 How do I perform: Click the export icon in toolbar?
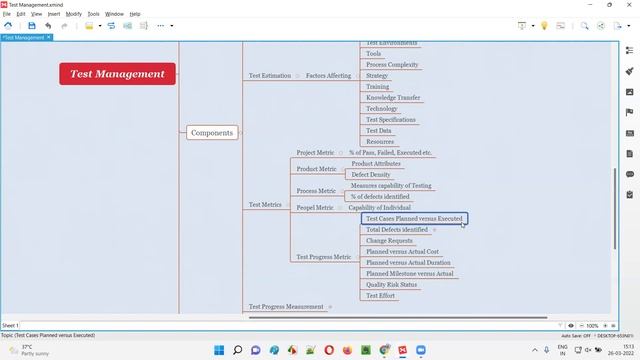pyautogui.click(x=618, y=26)
